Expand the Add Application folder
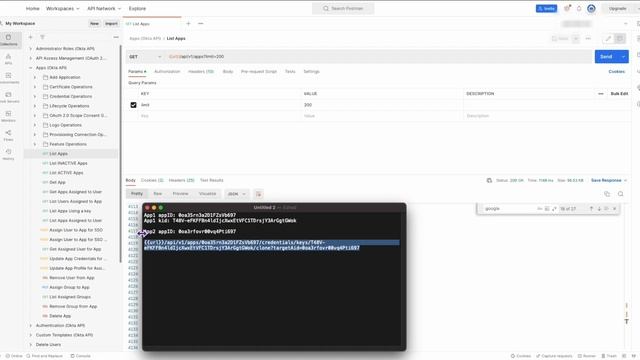This screenshot has height=360, width=640. 35,77
